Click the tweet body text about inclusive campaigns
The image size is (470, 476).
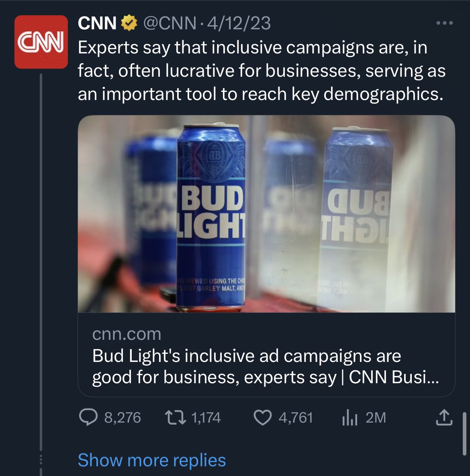(261, 71)
